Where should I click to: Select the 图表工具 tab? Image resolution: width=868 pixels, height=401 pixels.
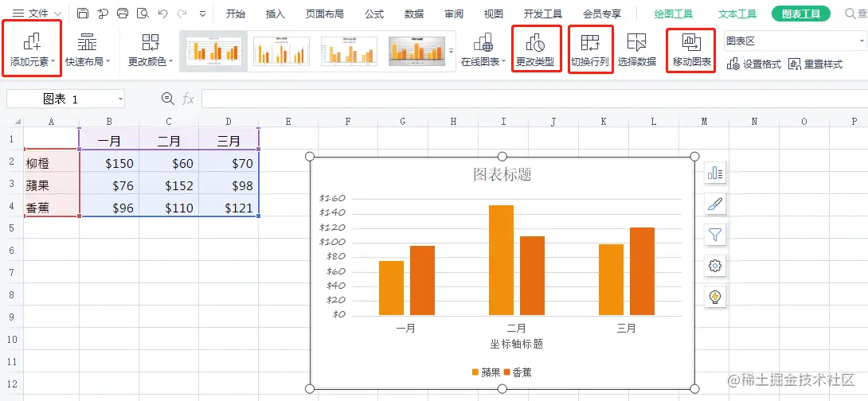click(x=801, y=14)
